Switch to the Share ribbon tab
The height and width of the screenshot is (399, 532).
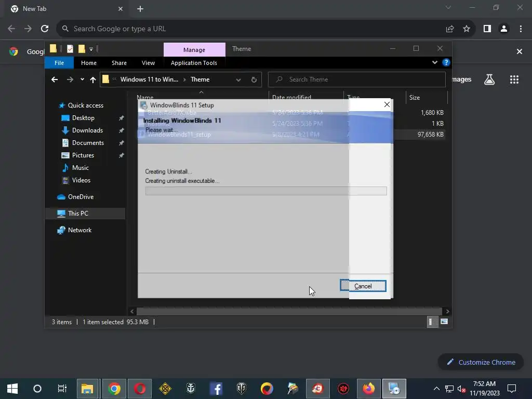pos(119,63)
